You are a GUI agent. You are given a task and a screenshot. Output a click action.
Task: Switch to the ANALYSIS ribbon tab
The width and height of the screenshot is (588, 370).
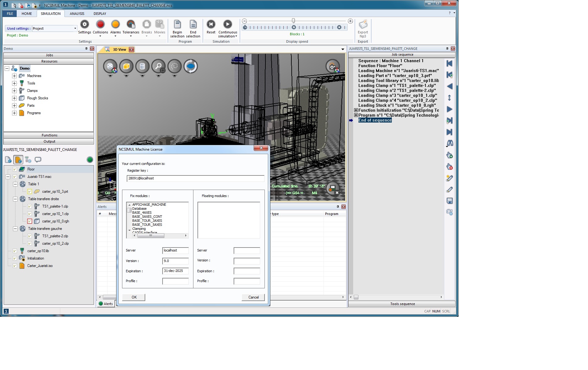[77, 14]
